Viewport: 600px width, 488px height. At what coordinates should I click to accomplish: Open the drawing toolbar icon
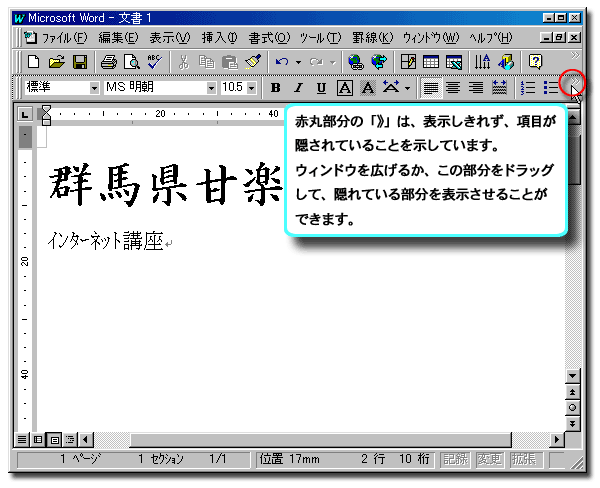point(506,62)
